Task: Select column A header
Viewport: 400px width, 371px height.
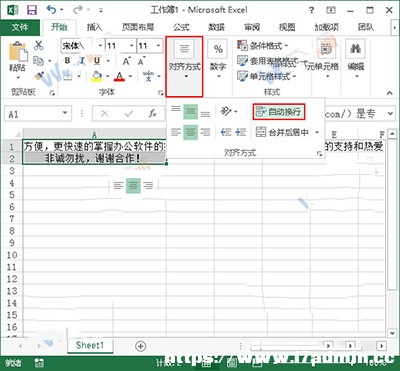Action: (x=95, y=134)
